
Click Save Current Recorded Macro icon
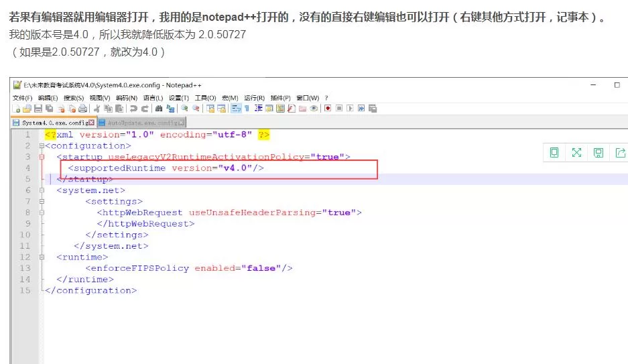373,109
